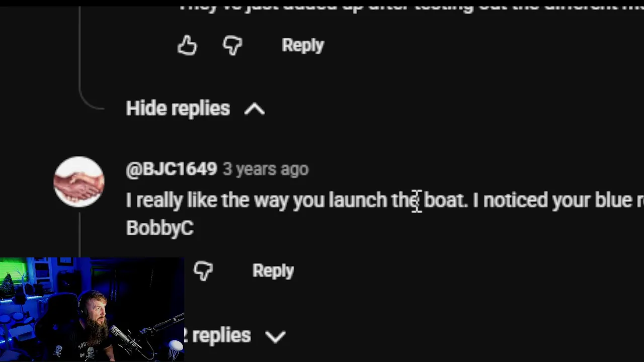
Task: Click the thumbs-down icon under BJC1649's comment
Action: click(x=203, y=271)
